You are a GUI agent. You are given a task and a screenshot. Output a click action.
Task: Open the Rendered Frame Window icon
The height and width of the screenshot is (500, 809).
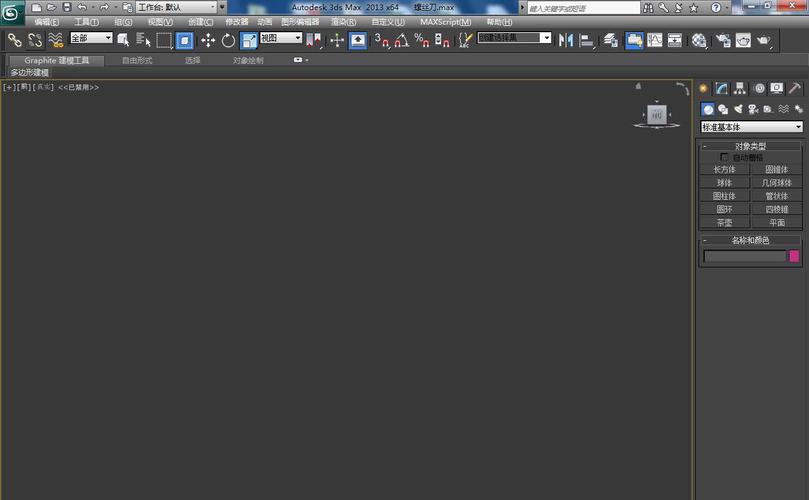point(743,40)
